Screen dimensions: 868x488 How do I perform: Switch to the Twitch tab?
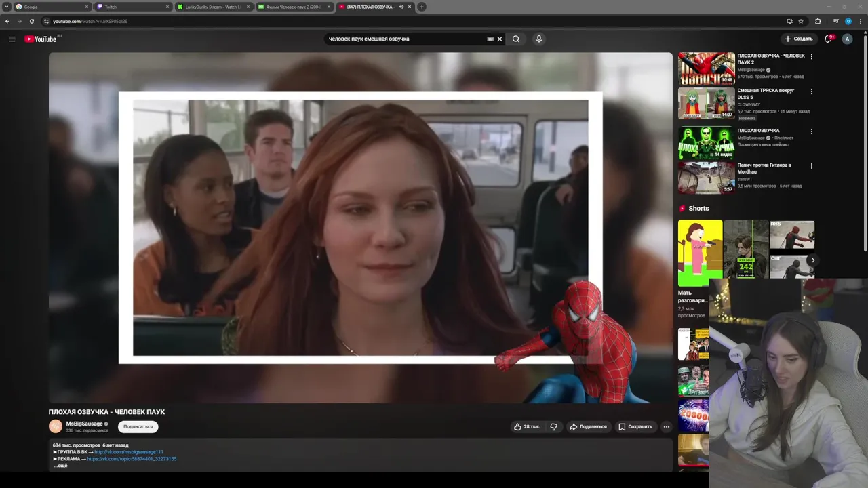tap(134, 7)
